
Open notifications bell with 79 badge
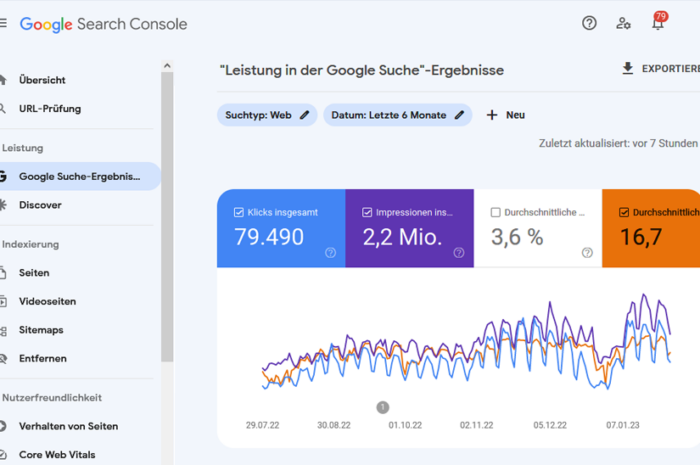(x=658, y=21)
